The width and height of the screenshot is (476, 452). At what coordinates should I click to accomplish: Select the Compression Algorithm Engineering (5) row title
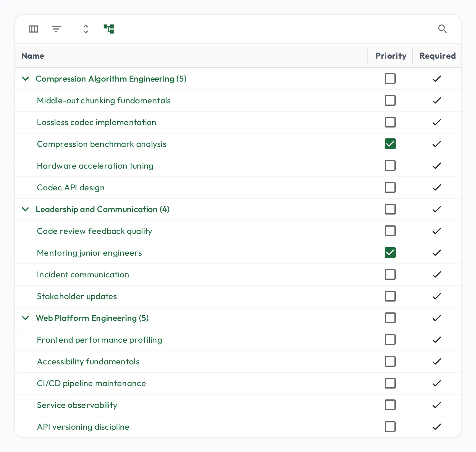click(111, 79)
